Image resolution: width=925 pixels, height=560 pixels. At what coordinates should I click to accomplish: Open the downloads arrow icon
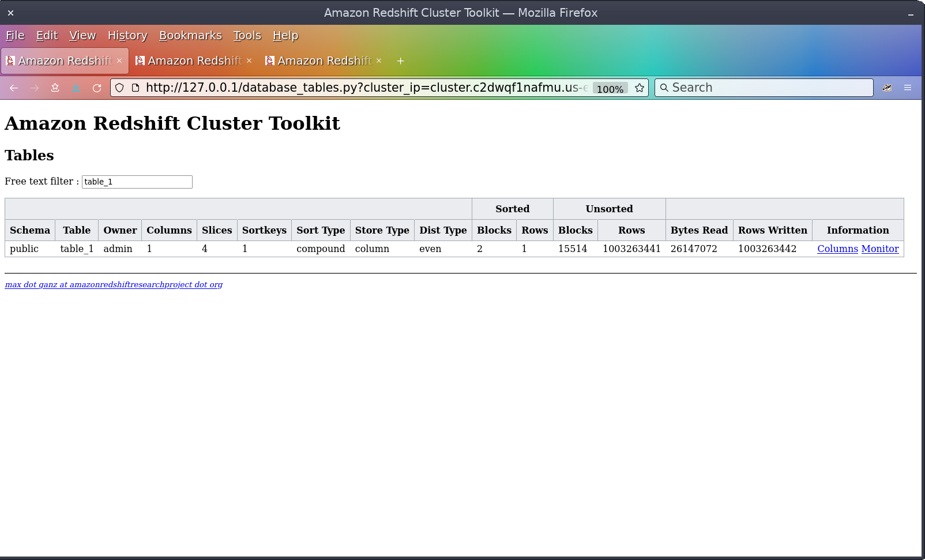(76, 88)
